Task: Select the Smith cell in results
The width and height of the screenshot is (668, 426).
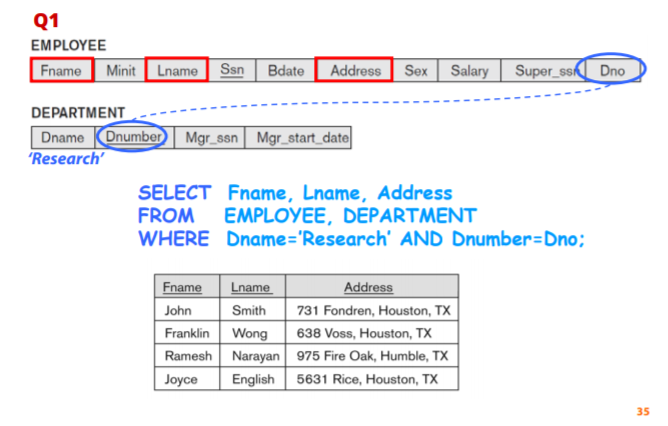Action: tap(253, 310)
